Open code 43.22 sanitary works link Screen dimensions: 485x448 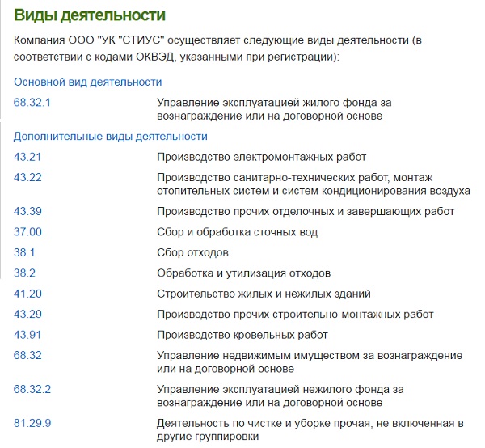27,177
